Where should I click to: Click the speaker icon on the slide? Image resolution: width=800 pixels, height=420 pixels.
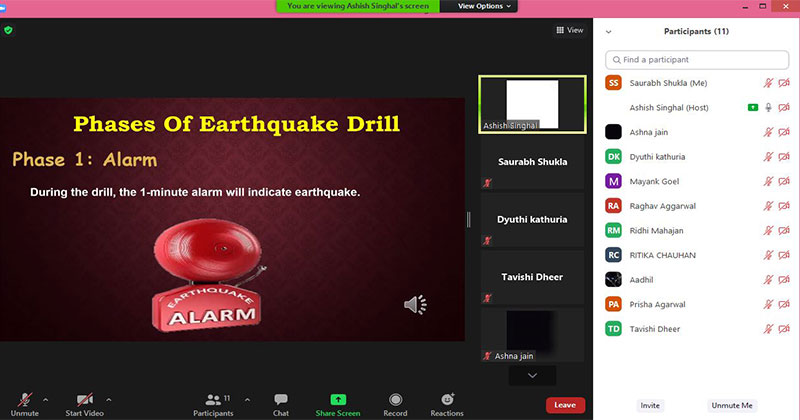point(415,304)
